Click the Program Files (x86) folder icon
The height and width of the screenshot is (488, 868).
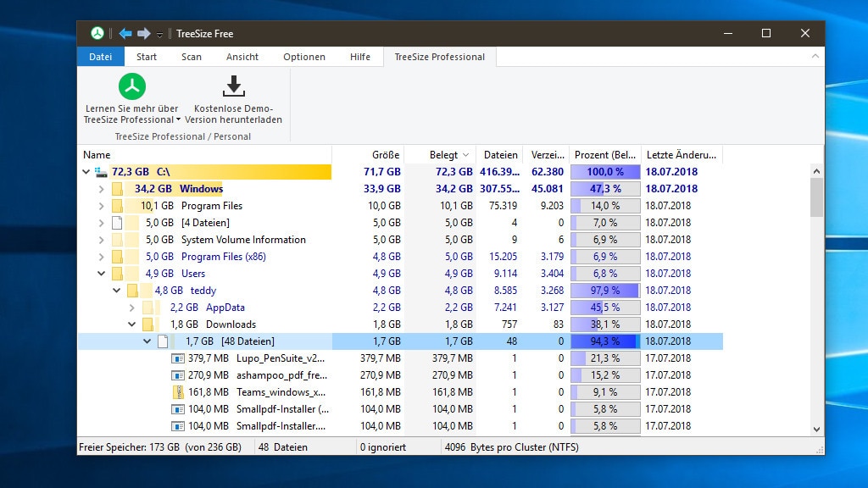pos(117,257)
